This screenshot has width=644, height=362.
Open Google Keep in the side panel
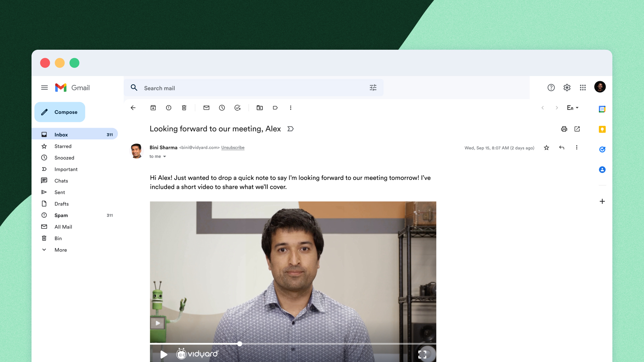click(x=602, y=129)
